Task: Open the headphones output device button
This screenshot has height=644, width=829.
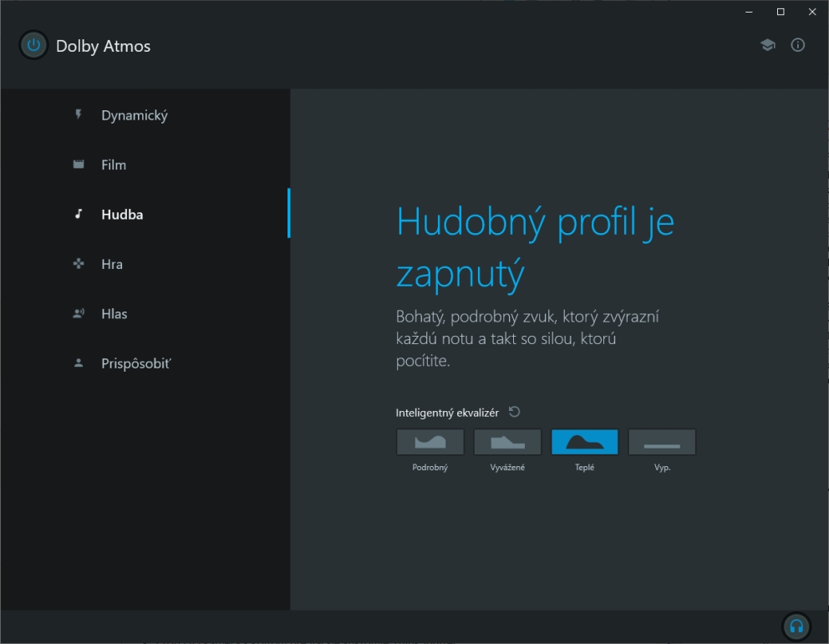Action: coord(796,626)
